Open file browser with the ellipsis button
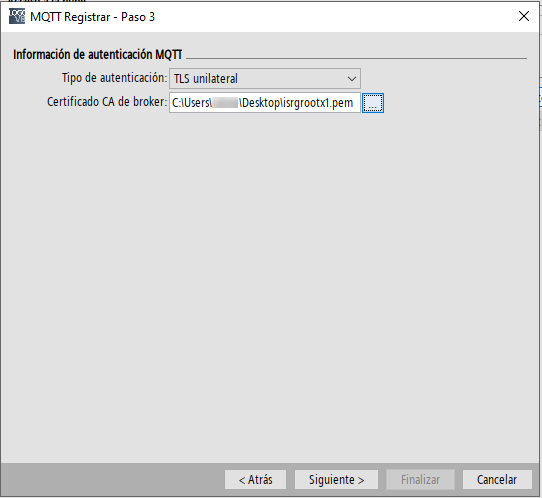The image size is (542, 498). click(373, 103)
